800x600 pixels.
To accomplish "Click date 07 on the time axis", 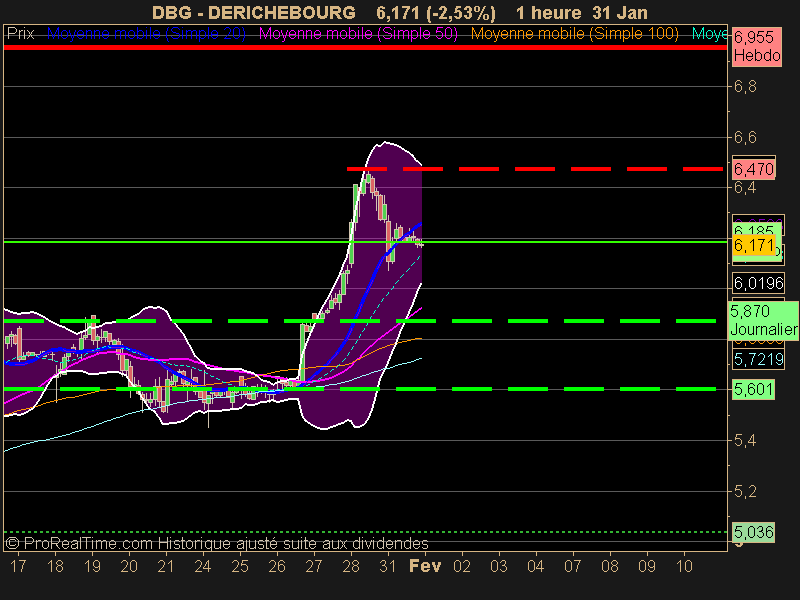I will (x=573, y=566).
